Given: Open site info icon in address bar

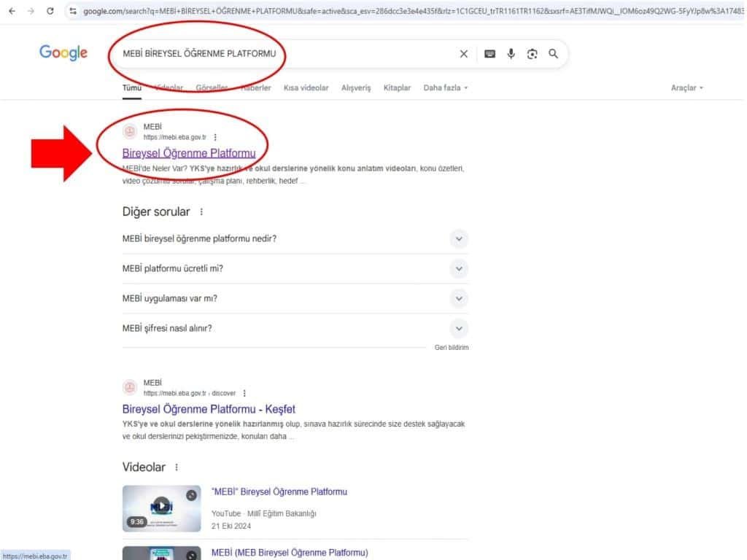Looking at the screenshot, I should (x=73, y=11).
